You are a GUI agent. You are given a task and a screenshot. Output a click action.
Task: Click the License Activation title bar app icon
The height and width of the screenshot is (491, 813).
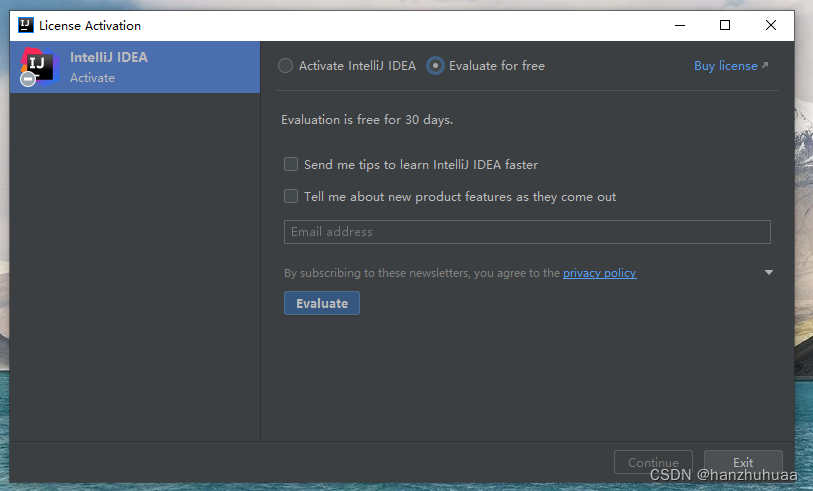pyautogui.click(x=25, y=25)
